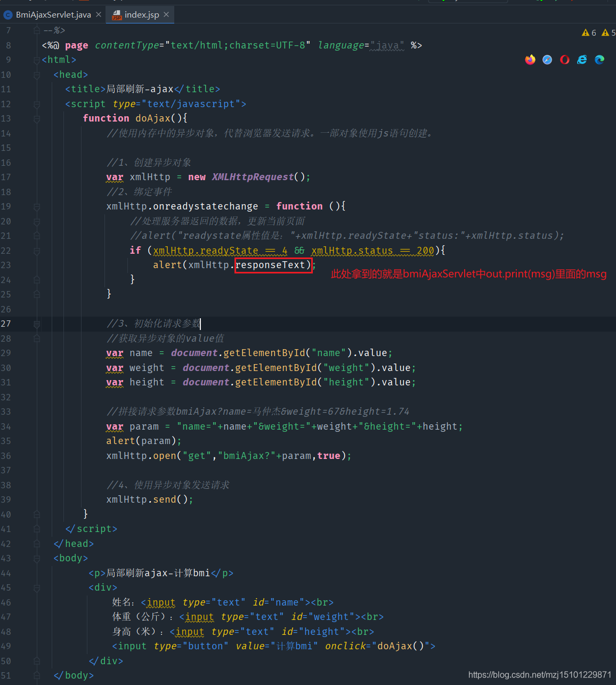Fold the script block at line 12
This screenshot has width=616, height=685.
pos(37,104)
